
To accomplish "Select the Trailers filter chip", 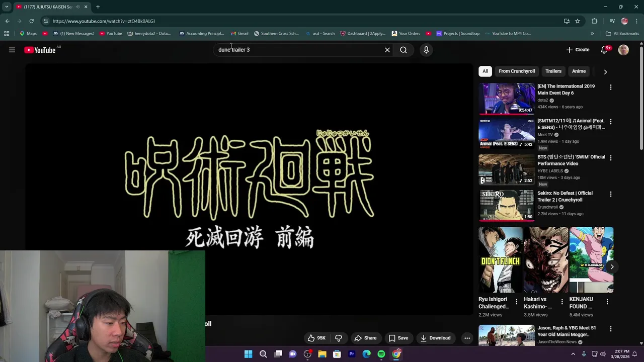I will pos(553,71).
